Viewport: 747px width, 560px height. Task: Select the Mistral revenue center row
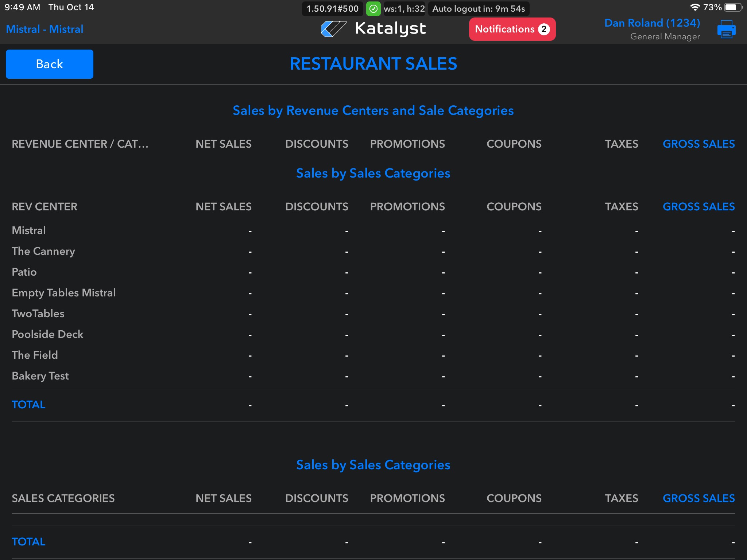(x=29, y=230)
